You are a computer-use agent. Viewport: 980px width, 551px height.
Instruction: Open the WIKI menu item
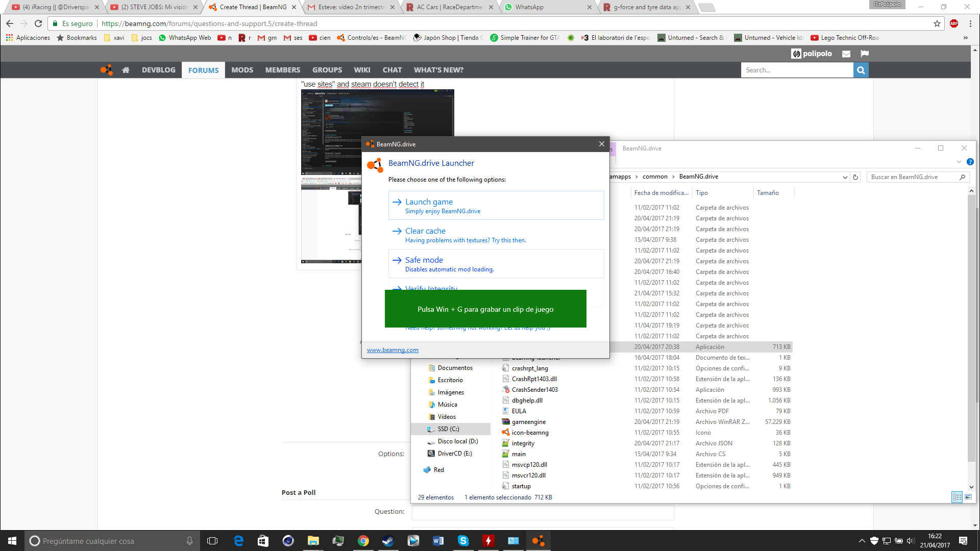tap(362, 70)
